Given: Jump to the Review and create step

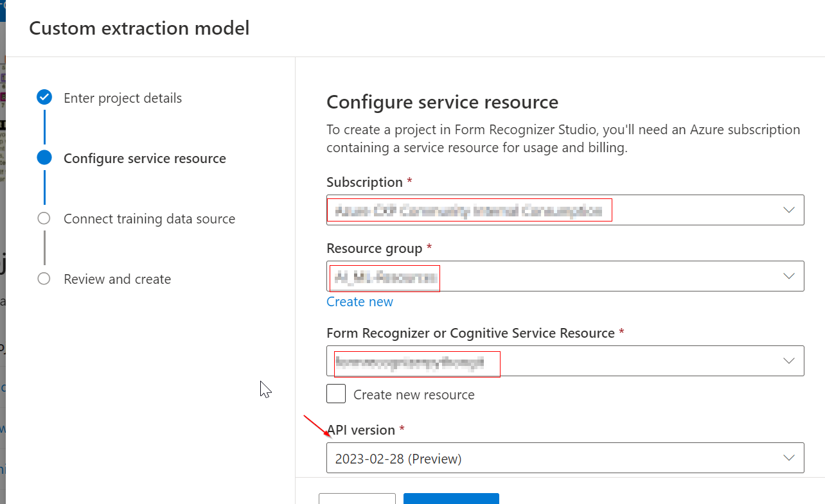Looking at the screenshot, I should (117, 279).
